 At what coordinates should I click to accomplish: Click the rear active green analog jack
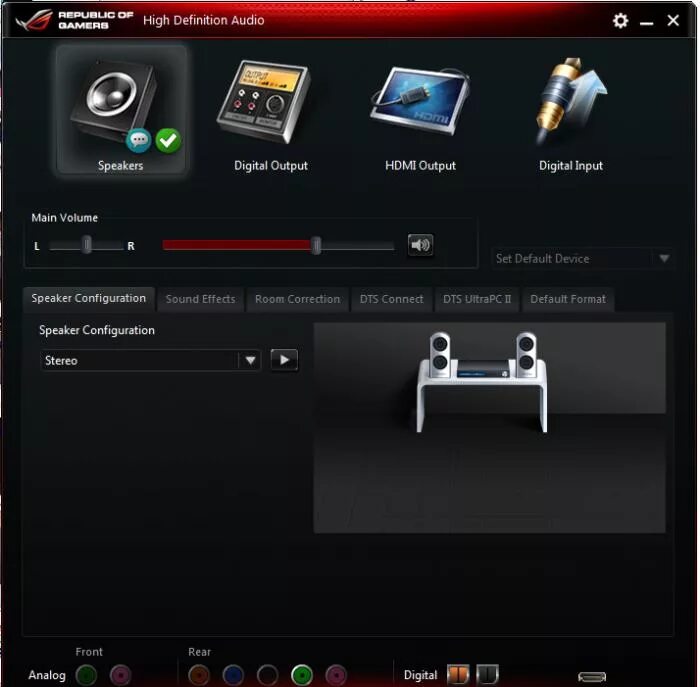[302, 675]
